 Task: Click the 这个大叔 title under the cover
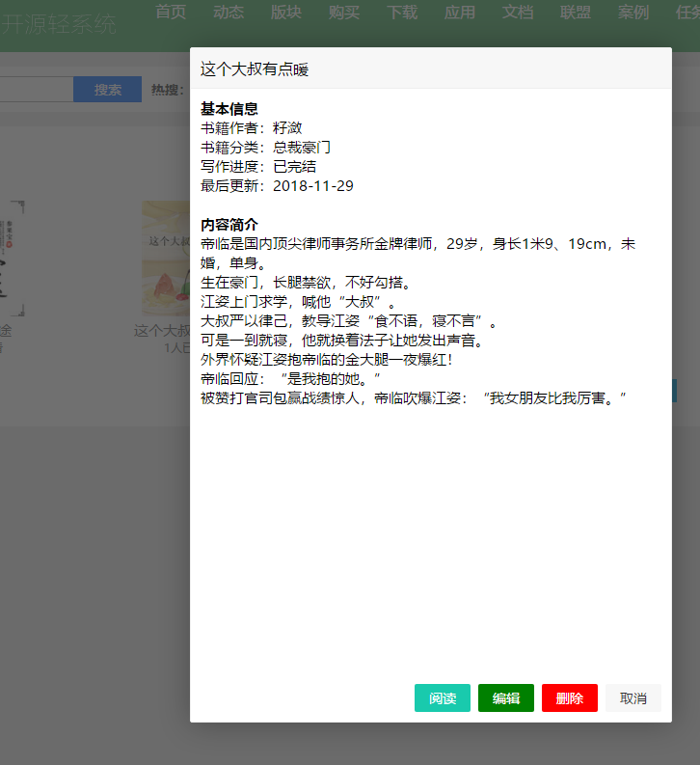pyautogui.click(x=162, y=331)
